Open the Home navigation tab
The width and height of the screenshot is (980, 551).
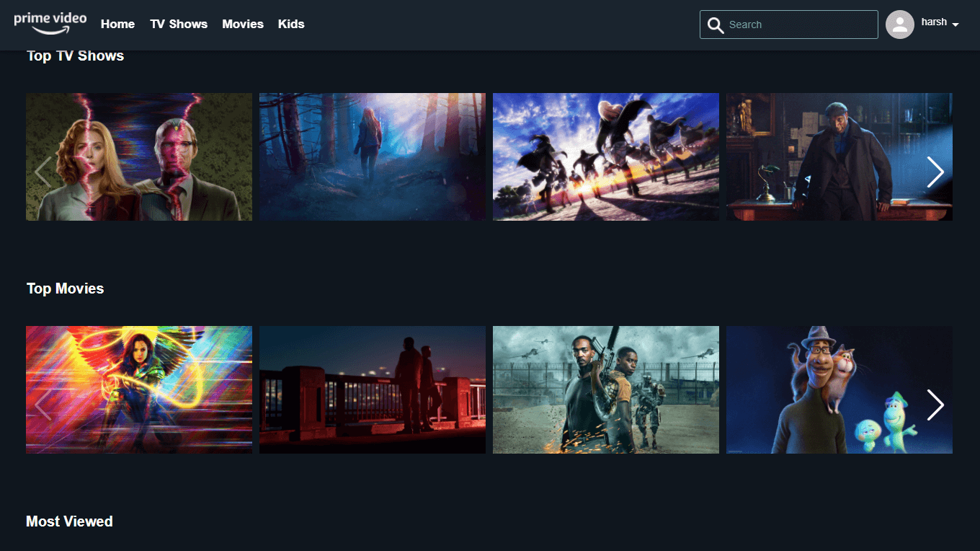pyautogui.click(x=117, y=24)
